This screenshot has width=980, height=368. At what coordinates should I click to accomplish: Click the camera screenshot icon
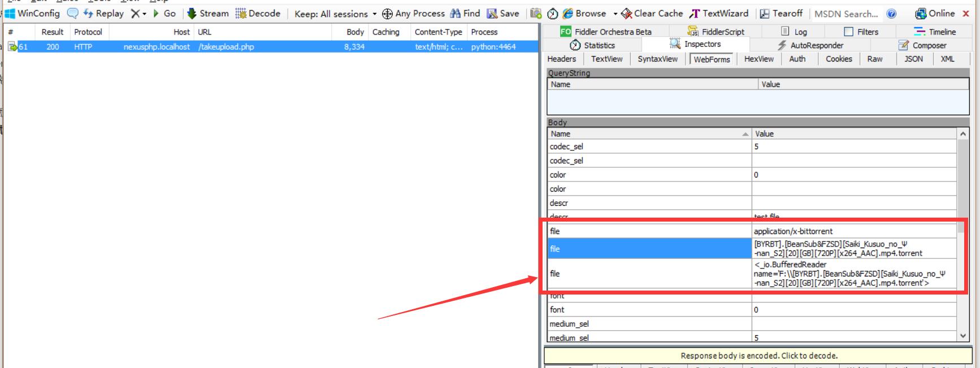click(x=536, y=14)
